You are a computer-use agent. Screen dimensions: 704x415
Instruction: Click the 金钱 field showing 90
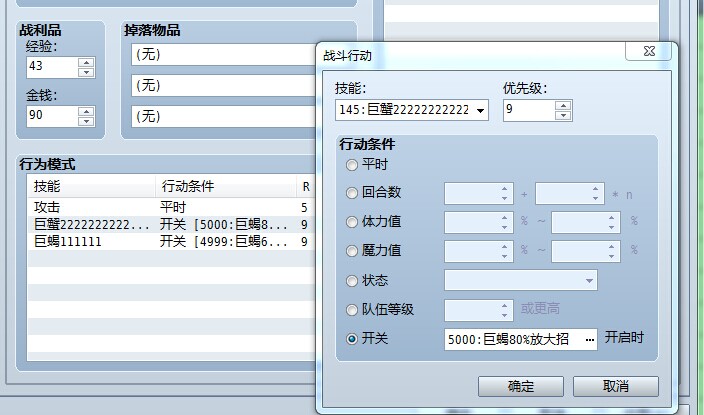(52, 116)
